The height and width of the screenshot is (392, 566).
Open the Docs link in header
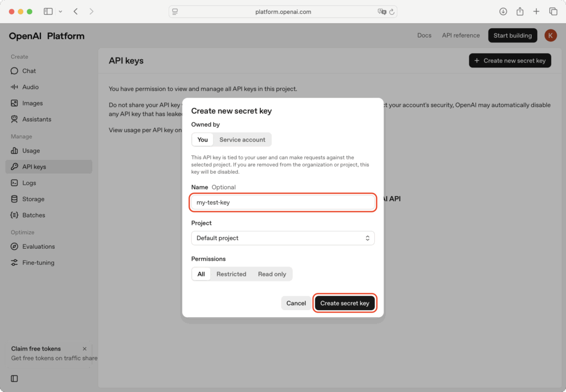coord(424,35)
